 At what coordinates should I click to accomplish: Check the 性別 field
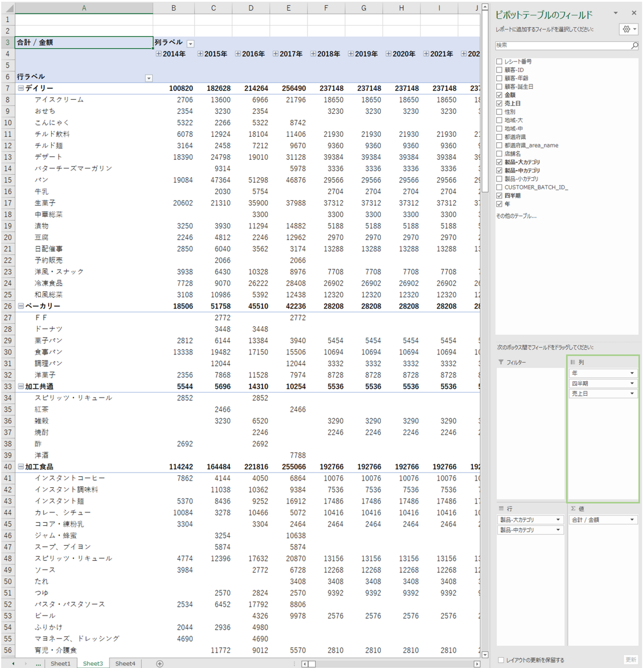(499, 112)
